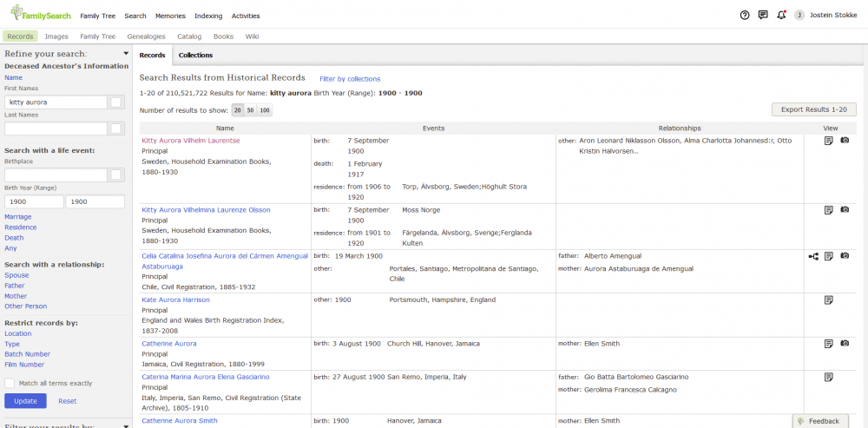Restrict records by Batch Number
868x428 pixels.
coord(27,354)
